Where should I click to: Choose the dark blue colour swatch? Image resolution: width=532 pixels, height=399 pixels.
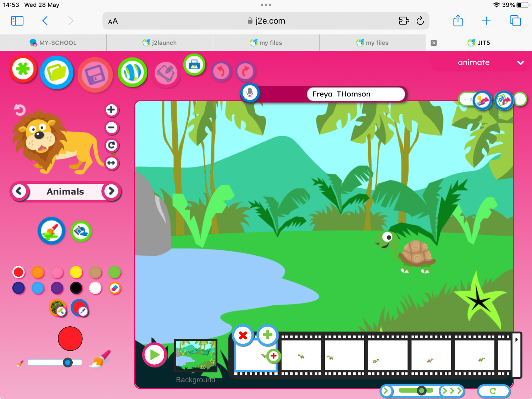point(18,288)
